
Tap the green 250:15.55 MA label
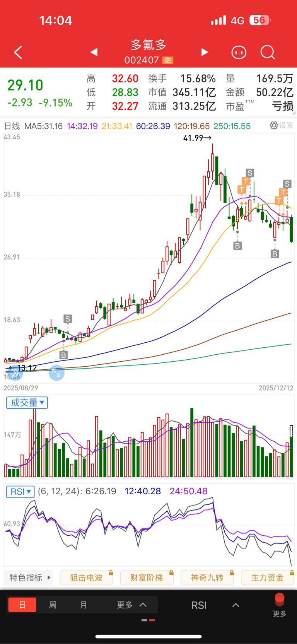click(232, 126)
